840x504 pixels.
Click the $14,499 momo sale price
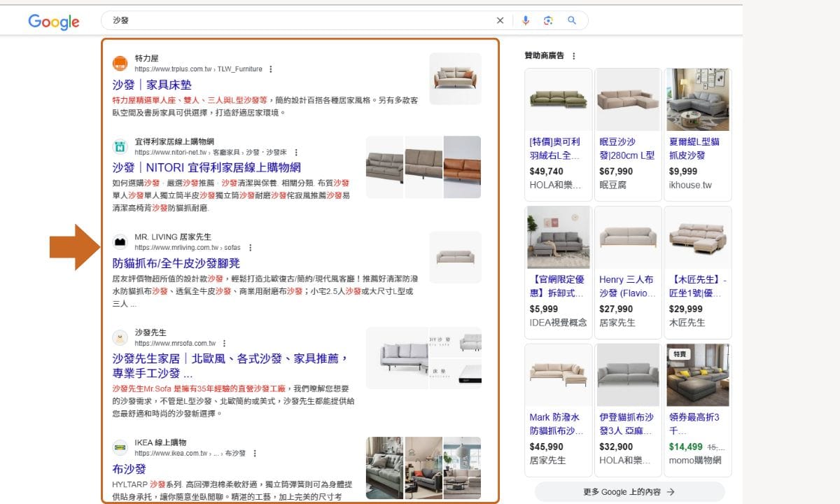686,447
